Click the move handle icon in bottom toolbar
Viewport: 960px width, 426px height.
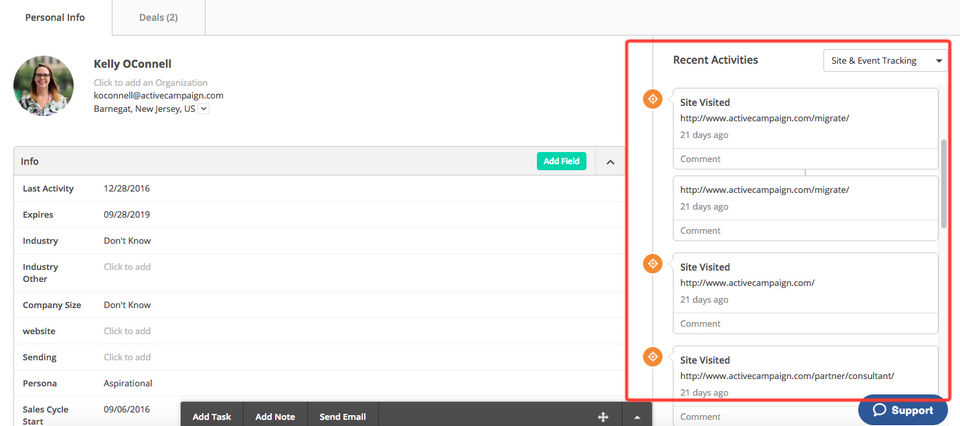[x=603, y=417]
